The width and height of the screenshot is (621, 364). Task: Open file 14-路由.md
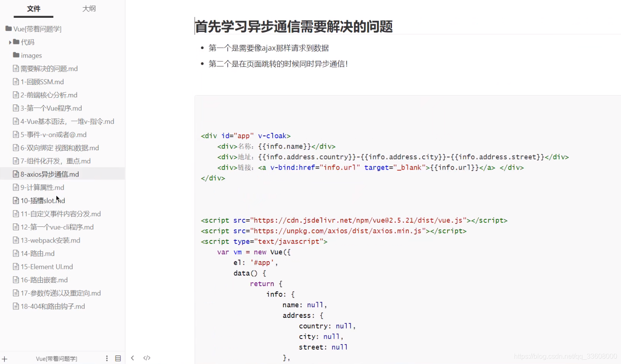pyautogui.click(x=38, y=253)
